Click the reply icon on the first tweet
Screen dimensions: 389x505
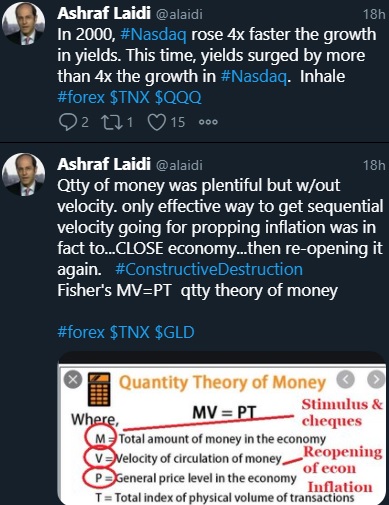pyautogui.click(x=68, y=122)
